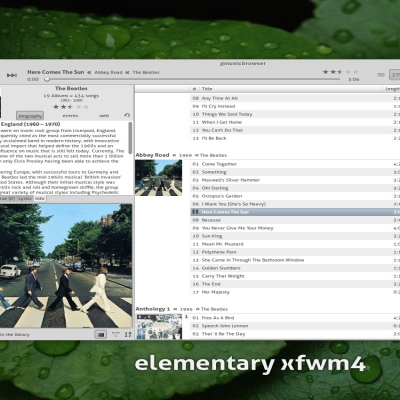
Task: Open the filter funnel icon
Action: pos(115,334)
